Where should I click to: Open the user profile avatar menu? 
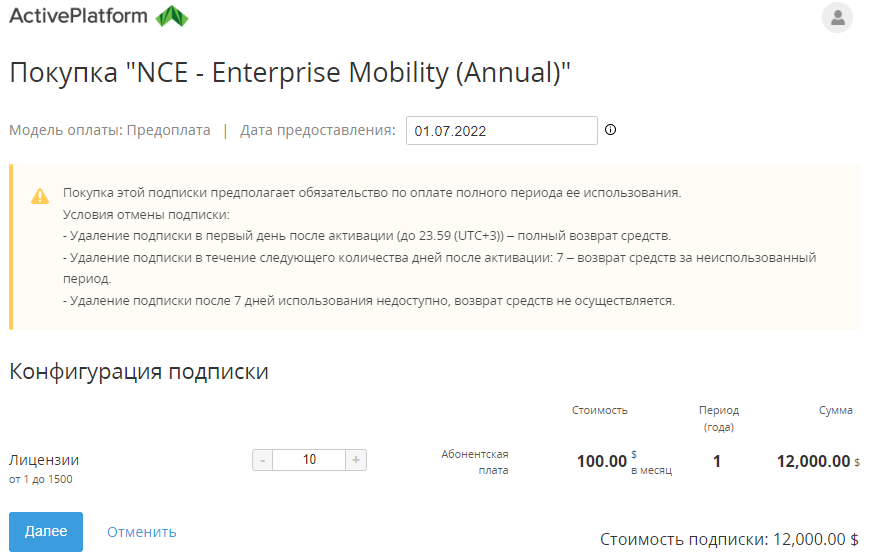coord(837,18)
